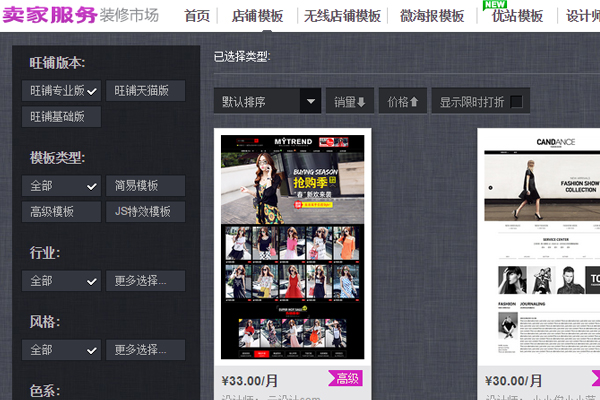Open the MYTREND template thumbnail
600x400 pixels.
(293, 247)
